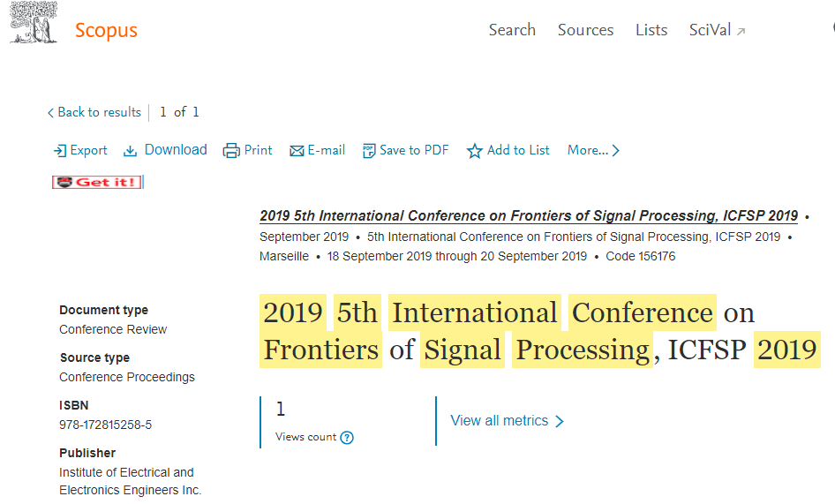Open the Views count help icon

[x=347, y=438]
